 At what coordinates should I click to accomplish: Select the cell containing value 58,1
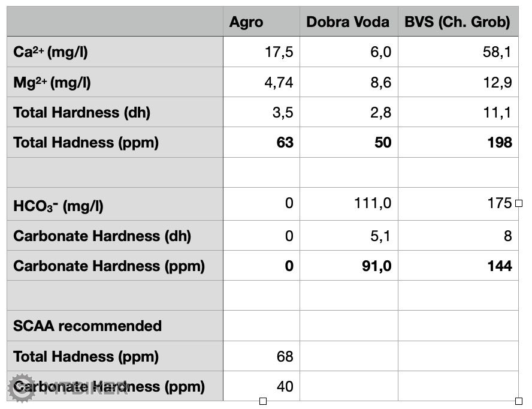(458, 52)
